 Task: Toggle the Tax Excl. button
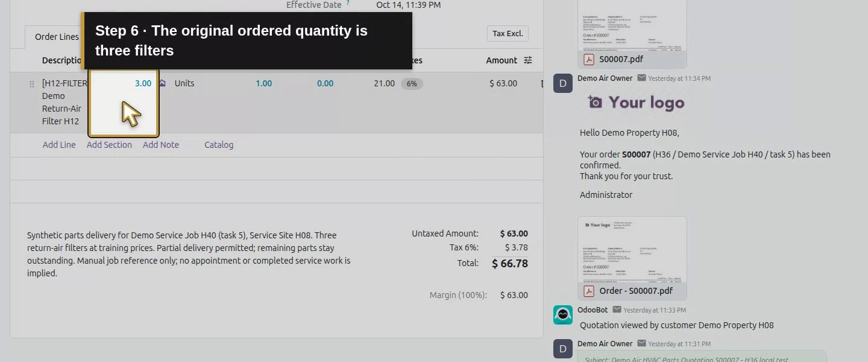(x=508, y=34)
